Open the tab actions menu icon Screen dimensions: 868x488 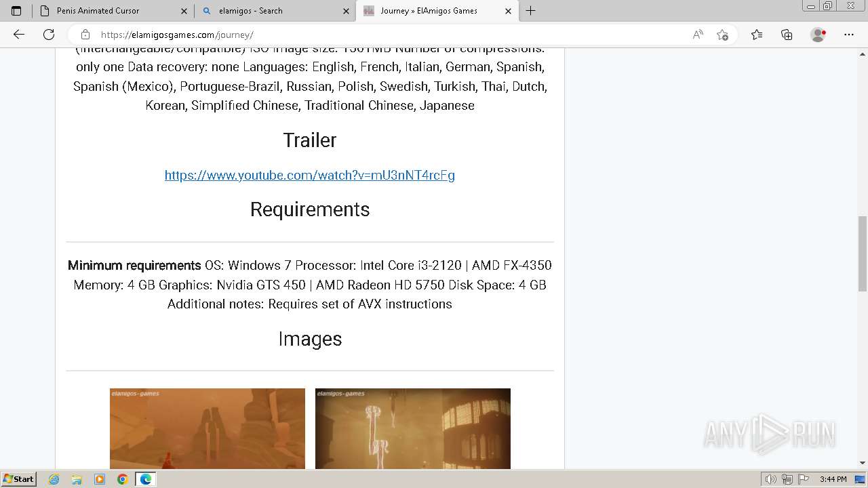[16, 11]
